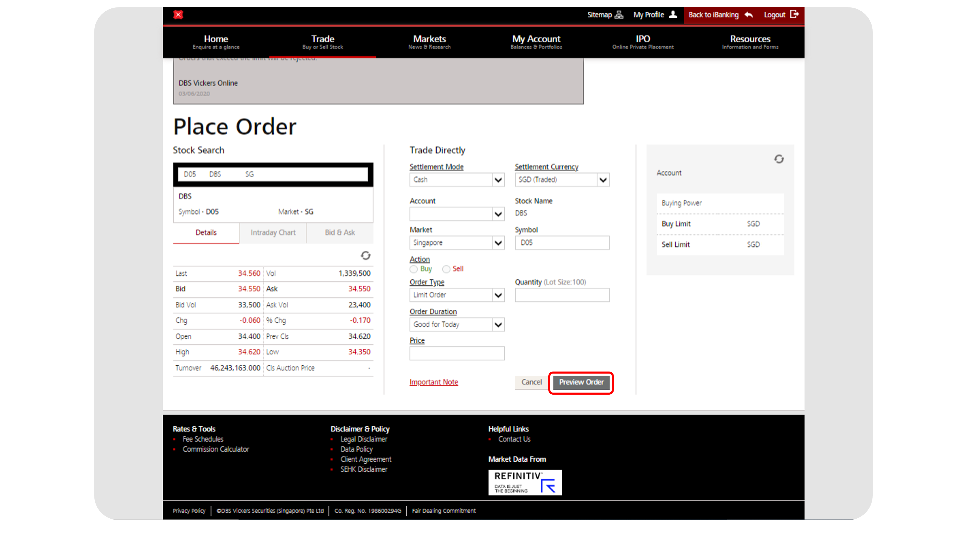
Task: Refresh the Account buying power panel
Action: click(779, 159)
